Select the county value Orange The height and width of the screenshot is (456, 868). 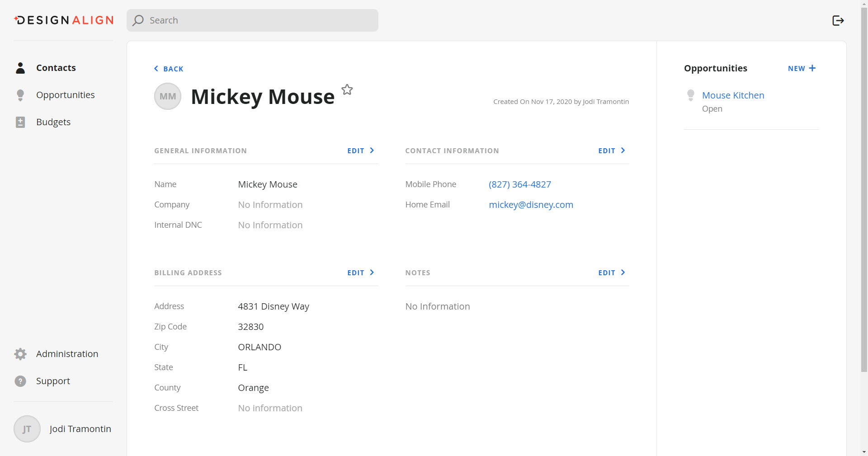pyautogui.click(x=254, y=388)
